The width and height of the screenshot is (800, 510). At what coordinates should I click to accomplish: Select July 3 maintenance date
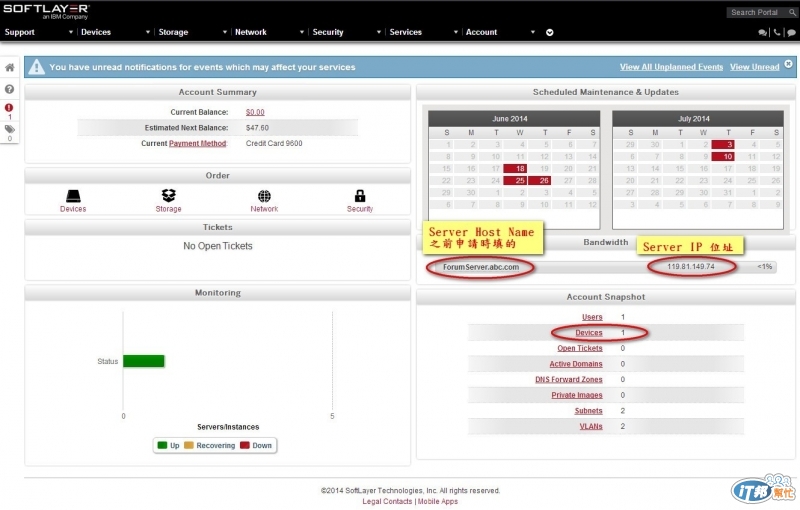click(722, 144)
